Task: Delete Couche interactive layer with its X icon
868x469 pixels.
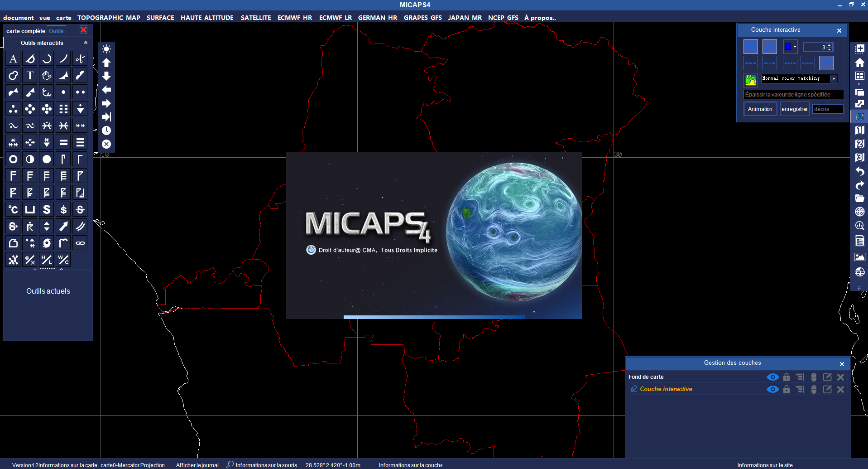Action: (840, 389)
